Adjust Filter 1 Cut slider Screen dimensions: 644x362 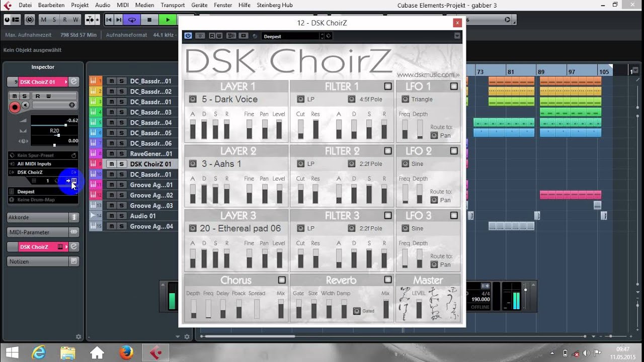(x=300, y=129)
